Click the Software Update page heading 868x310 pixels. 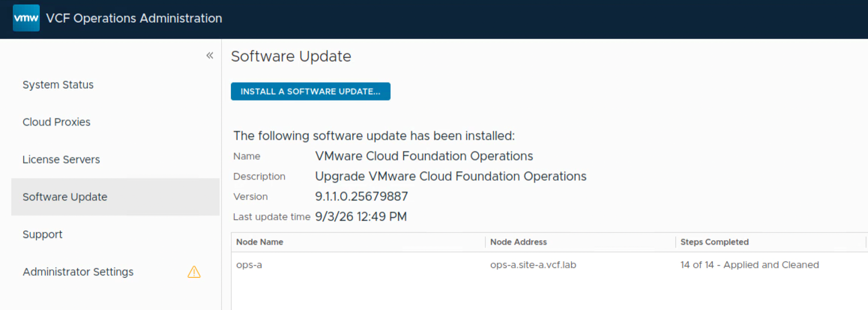[291, 56]
